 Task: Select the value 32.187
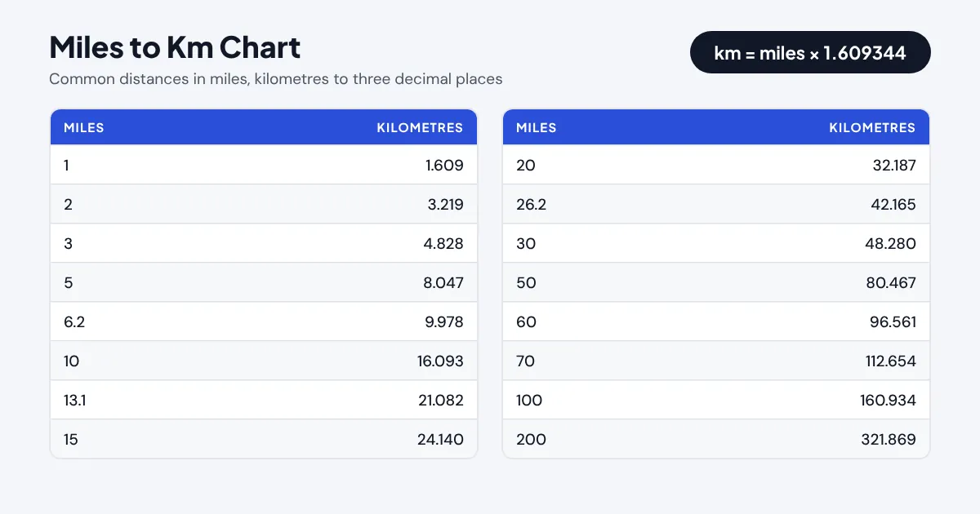(893, 165)
